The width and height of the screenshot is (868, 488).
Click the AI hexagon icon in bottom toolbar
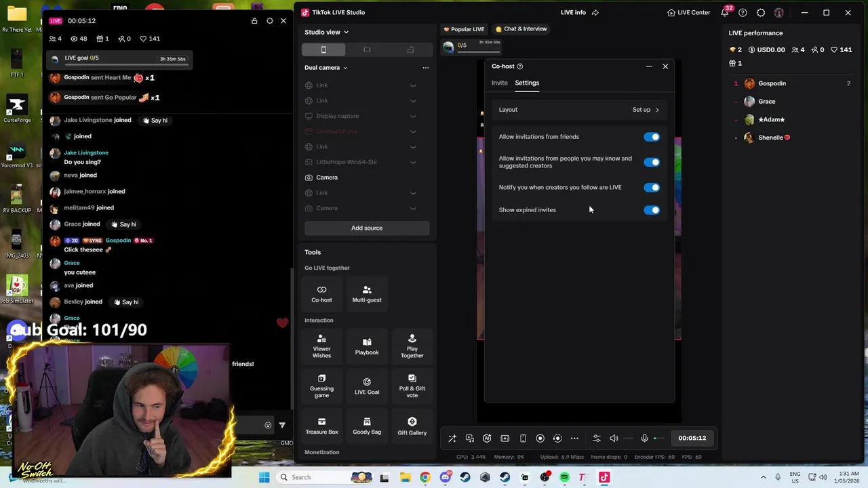(487, 439)
